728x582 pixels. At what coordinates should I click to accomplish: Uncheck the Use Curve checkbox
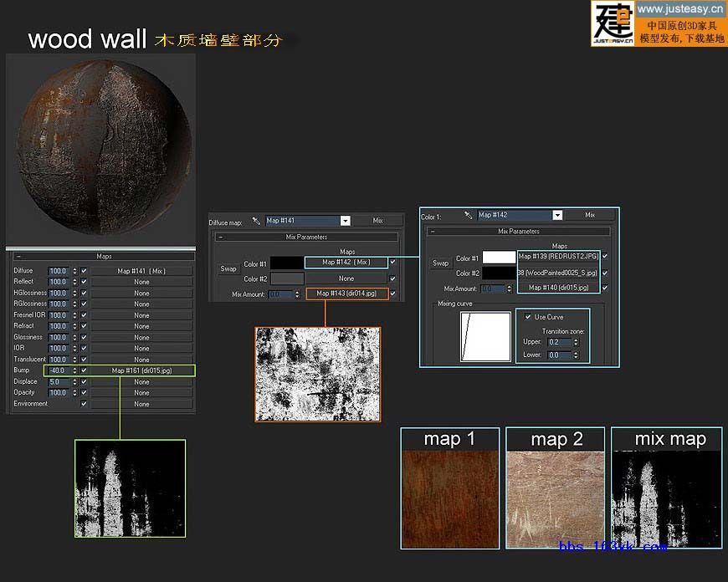[x=528, y=317]
